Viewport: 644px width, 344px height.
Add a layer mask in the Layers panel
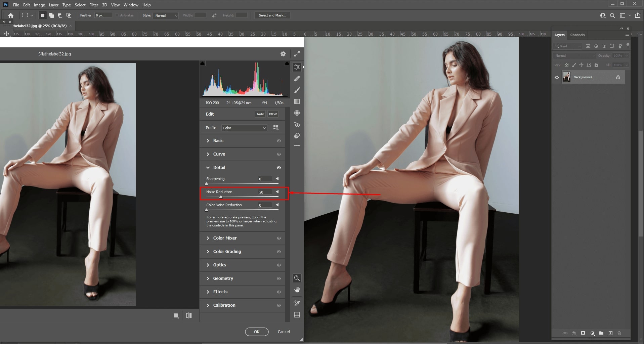coord(583,333)
